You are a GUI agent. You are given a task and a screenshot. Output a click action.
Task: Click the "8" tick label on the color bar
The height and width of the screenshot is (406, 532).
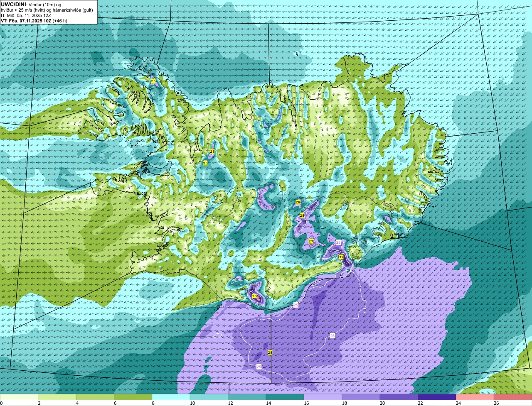tap(153, 403)
